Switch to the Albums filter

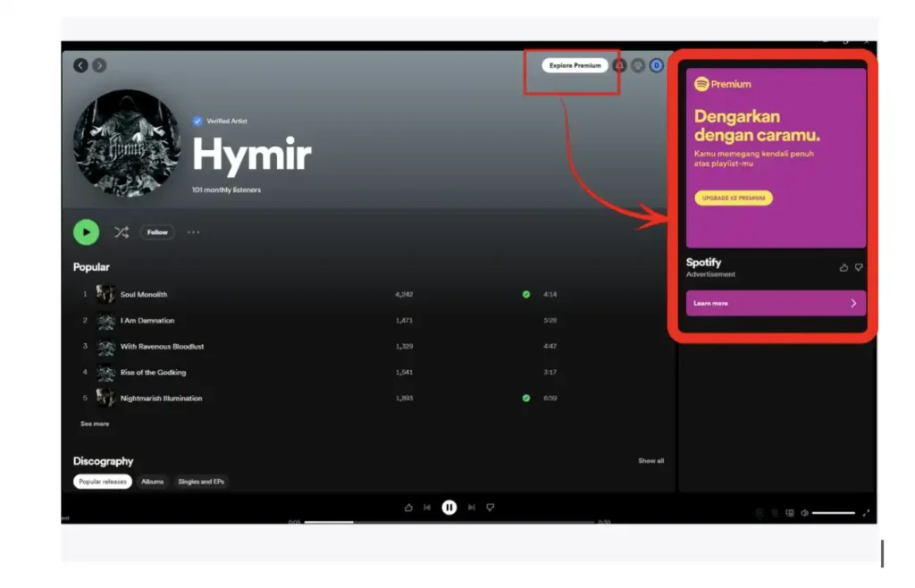click(x=152, y=482)
